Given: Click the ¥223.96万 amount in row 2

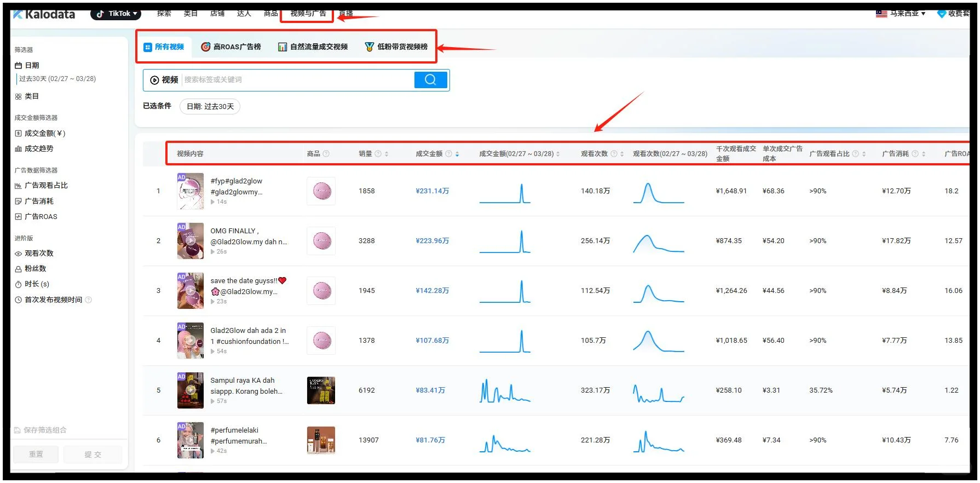Looking at the screenshot, I should coord(433,241).
